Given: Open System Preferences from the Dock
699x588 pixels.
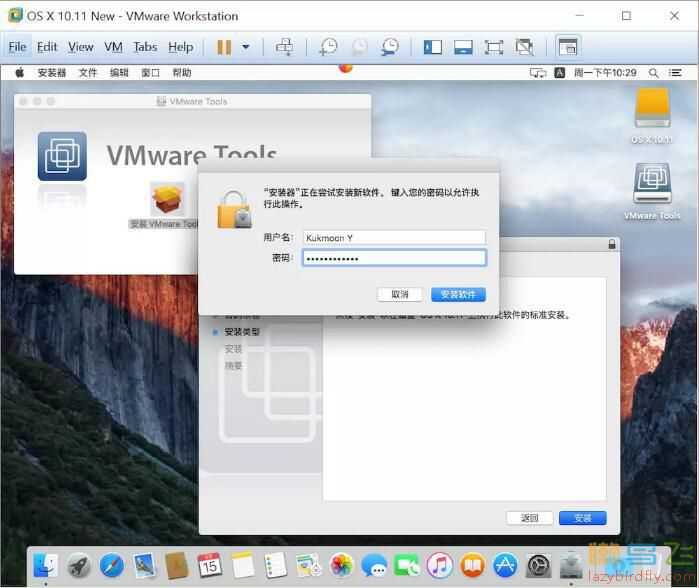Looking at the screenshot, I should [538, 566].
